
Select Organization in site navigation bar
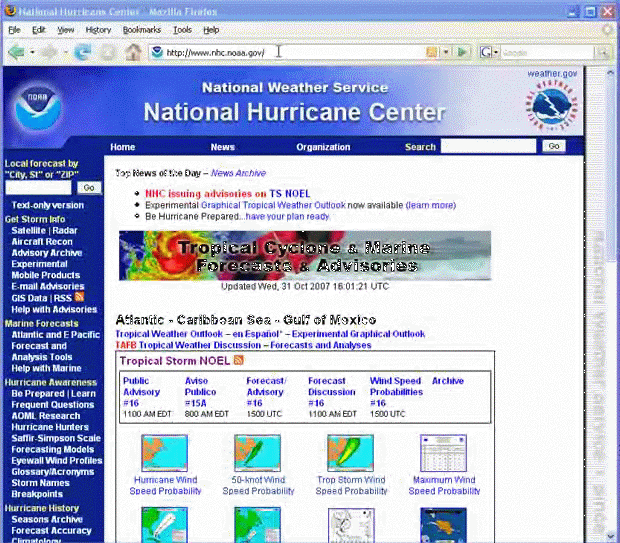323,147
